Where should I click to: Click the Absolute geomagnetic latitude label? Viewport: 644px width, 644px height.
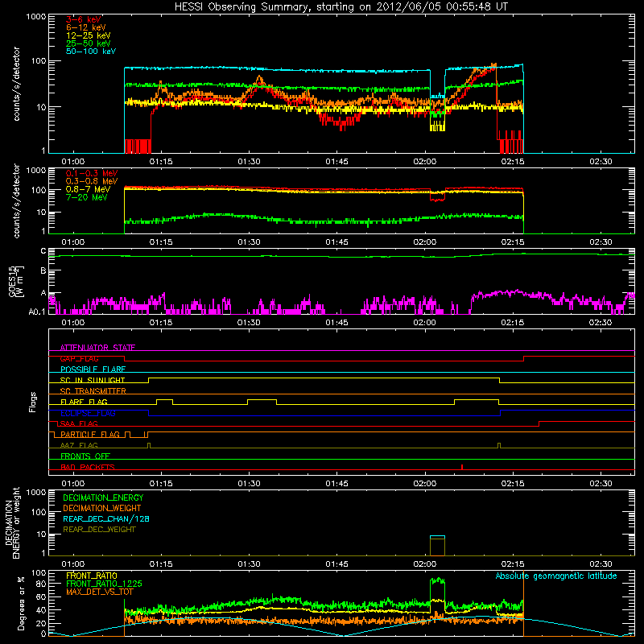click(x=556, y=576)
